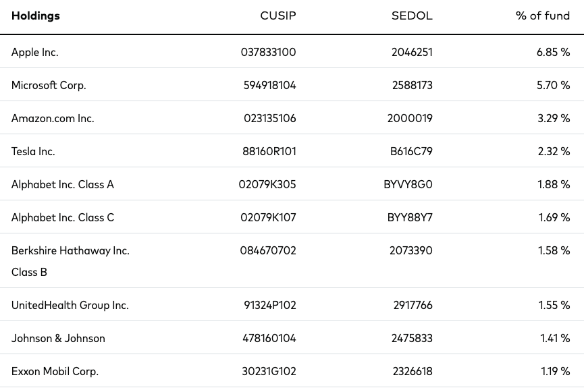The image size is (584, 392).
Task: Click Tesla SEDOL code B616C79
Action: pyautogui.click(x=411, y=152)
